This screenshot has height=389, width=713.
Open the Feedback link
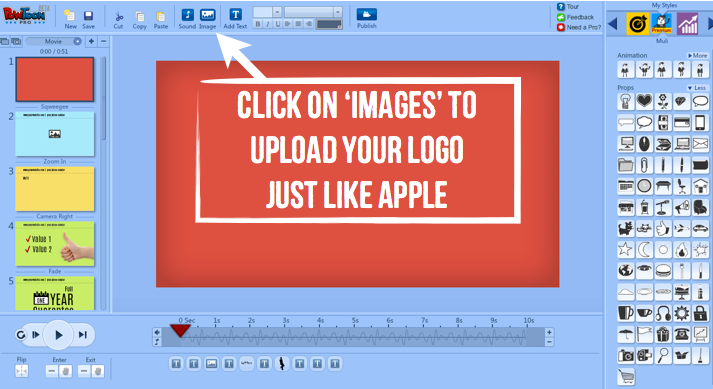point(575,17)
